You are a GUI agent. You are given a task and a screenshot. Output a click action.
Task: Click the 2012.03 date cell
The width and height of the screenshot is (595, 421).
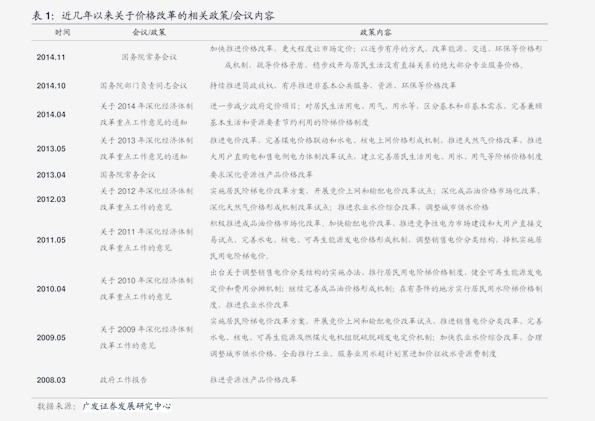pyautogui.click(x=51, y=199)
